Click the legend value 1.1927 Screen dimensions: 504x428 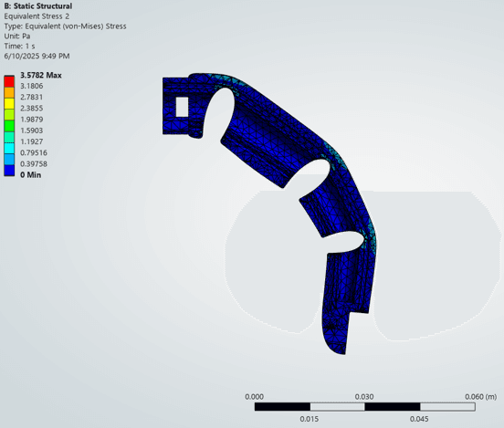click(x=31, y=141)
